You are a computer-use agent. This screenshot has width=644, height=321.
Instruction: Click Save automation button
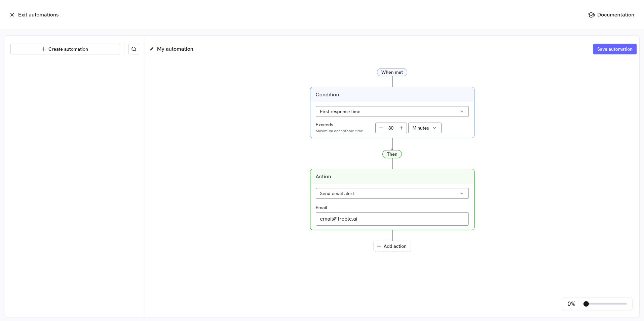pyautogui.click(x=615, y=49)
